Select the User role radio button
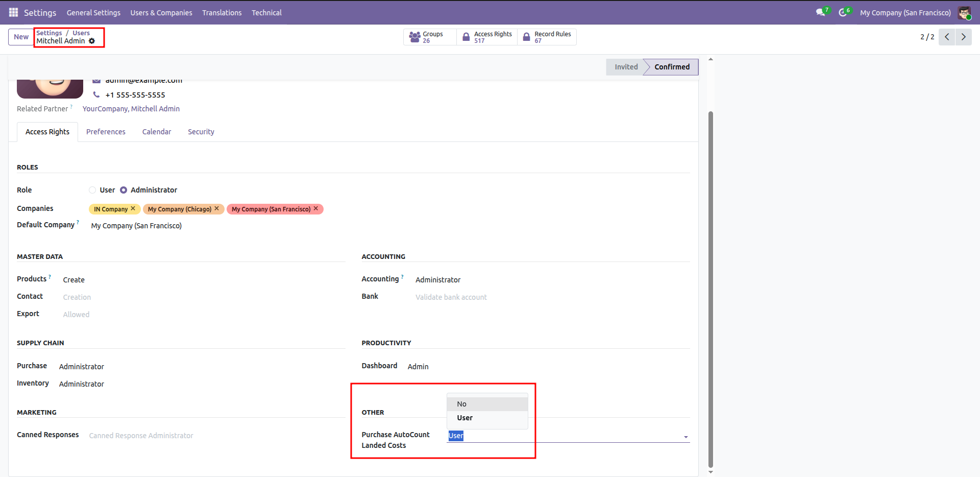Viewport: 980px width, 477px height. (x=92, y=190)
